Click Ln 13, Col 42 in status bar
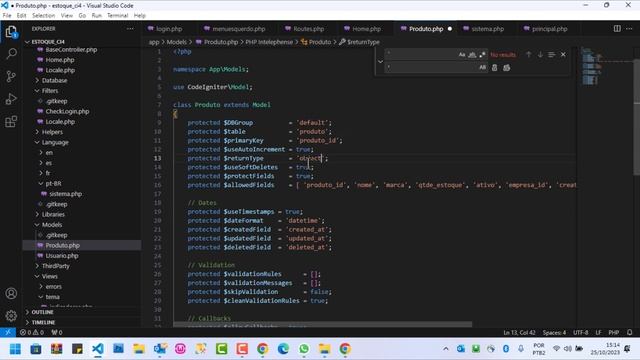 [519, 332]
